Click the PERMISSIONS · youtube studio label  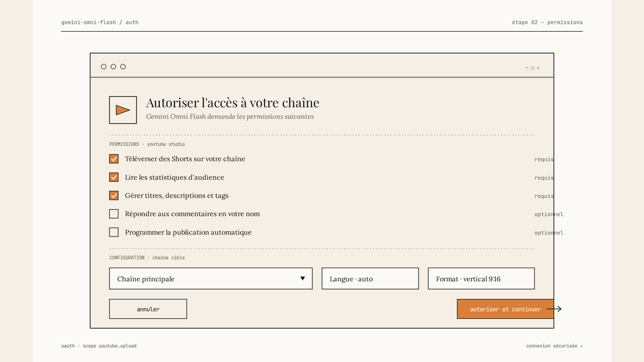pos(147,144)
